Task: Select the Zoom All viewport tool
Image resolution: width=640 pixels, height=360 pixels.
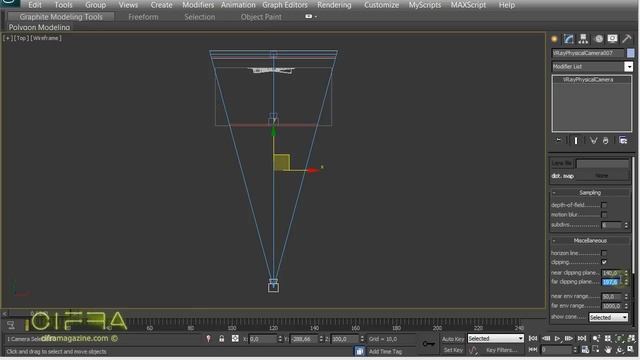Action: tap(608, 338)
